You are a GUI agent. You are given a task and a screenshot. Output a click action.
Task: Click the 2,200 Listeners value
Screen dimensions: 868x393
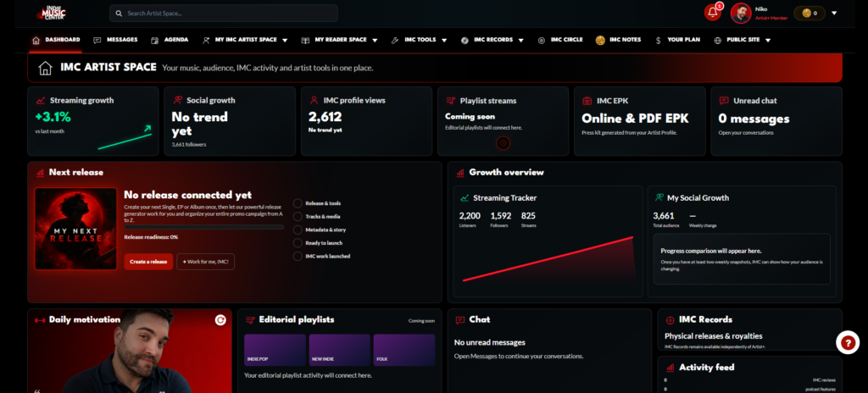pos(470,216)
